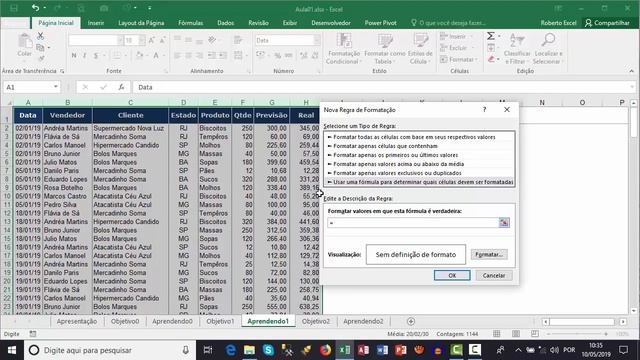Click the AutoSum sigma icon
This screenshot has width=640, height=360.
point(491,36)
